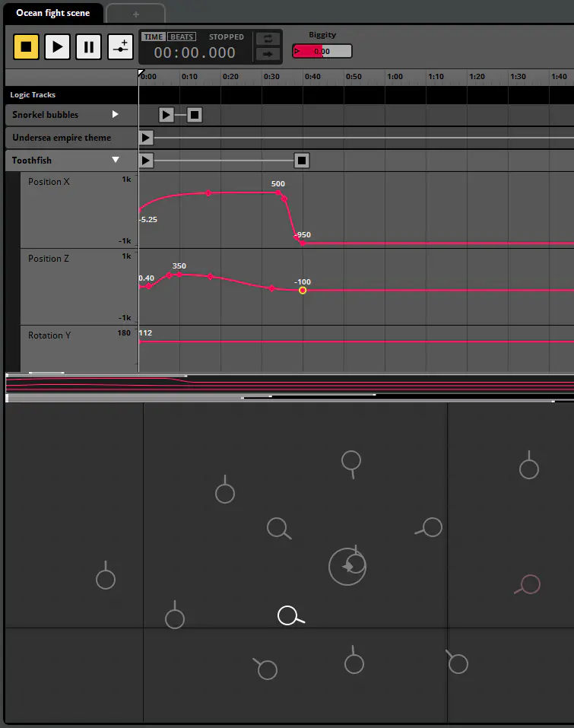Select the Position X curve lane label
574x728 pixels.
(x=49, y=182)
